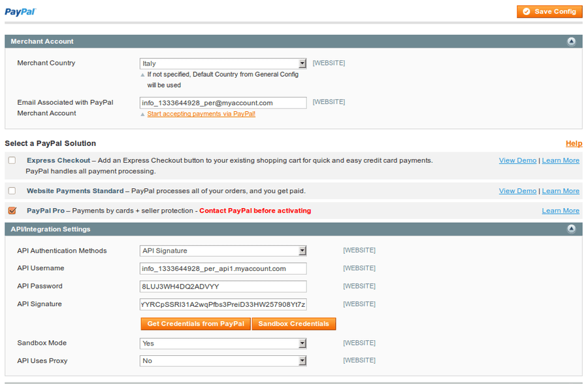Click the API Username field
This screenshot has height=384, width=588.
point(223,269)
